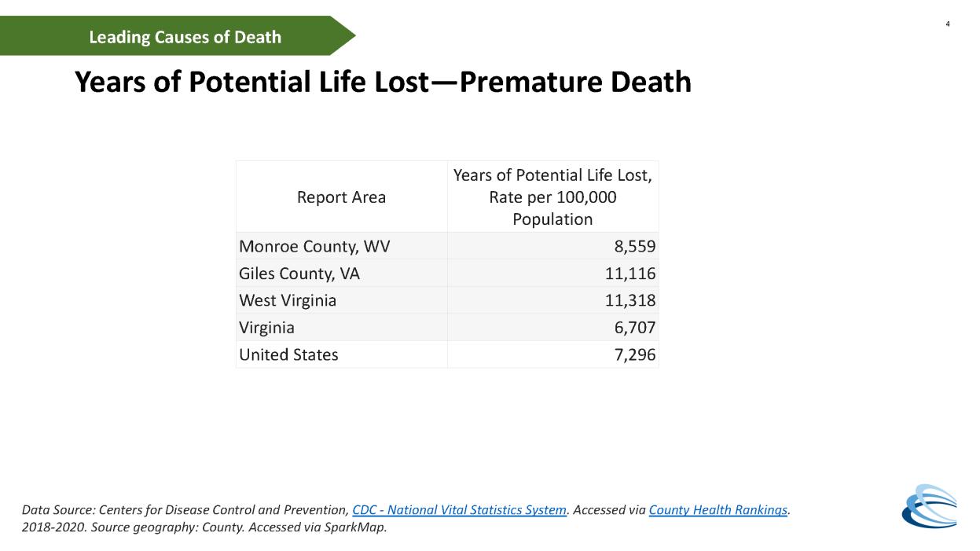Click the 11,318 value cell
The height and width of the screenshot is (551, 980).
(x=552, y=300)
